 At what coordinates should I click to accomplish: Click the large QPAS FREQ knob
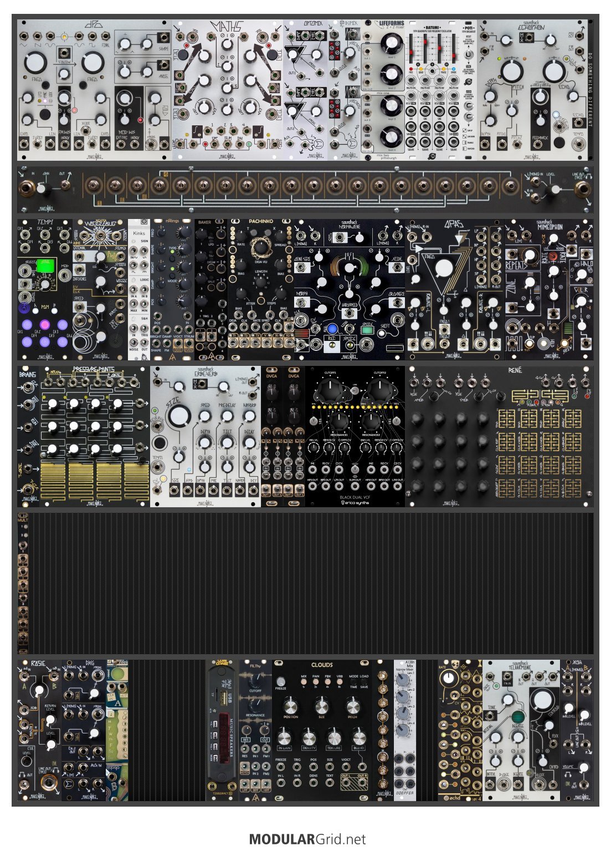click(x=444, y=268)
